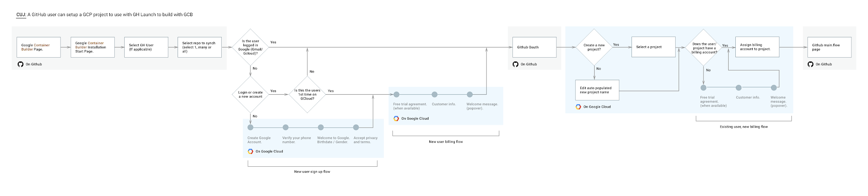This screenshot has height=196, width=868.
Task: Click 'No' label below billing account diamond
Action: click(708, 70)
